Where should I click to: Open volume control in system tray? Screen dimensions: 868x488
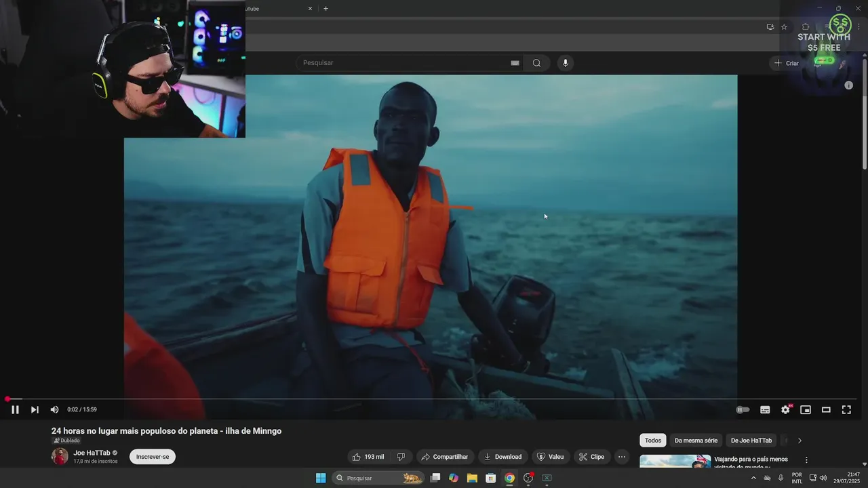(x=823, y=478)
